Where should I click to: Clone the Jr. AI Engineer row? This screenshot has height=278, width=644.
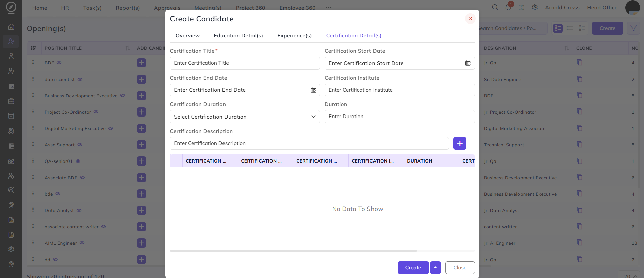(x=580, y=243)
